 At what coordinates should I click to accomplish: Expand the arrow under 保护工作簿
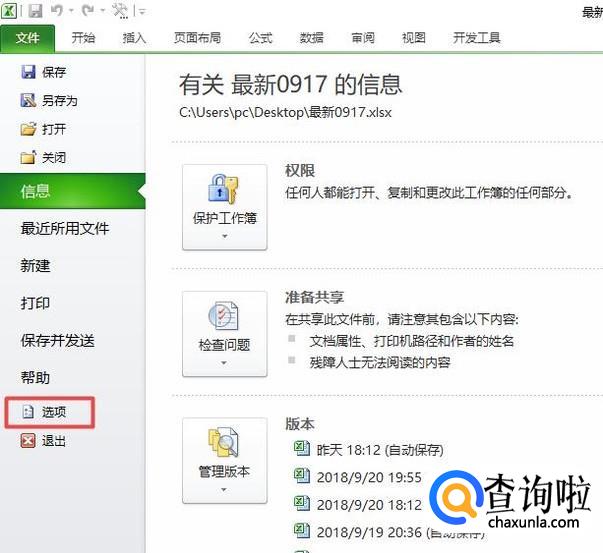coord(225,236)
